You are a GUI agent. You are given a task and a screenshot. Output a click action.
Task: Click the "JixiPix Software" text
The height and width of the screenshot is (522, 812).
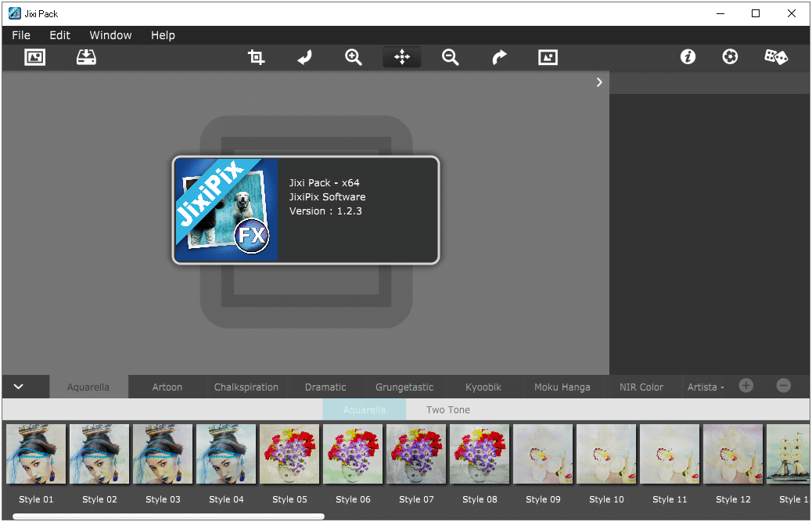click(327, 196)
